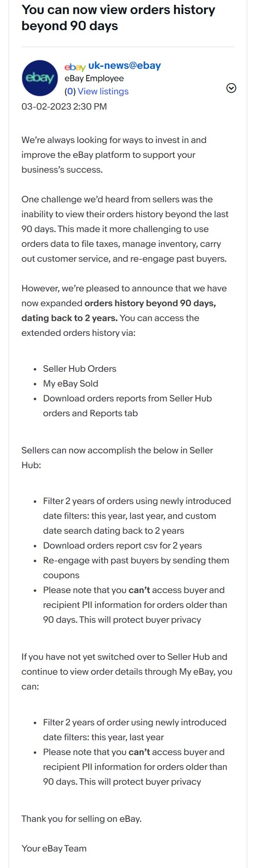
Task: Expand the post options chevron dropdown
Action: [231, 88]
